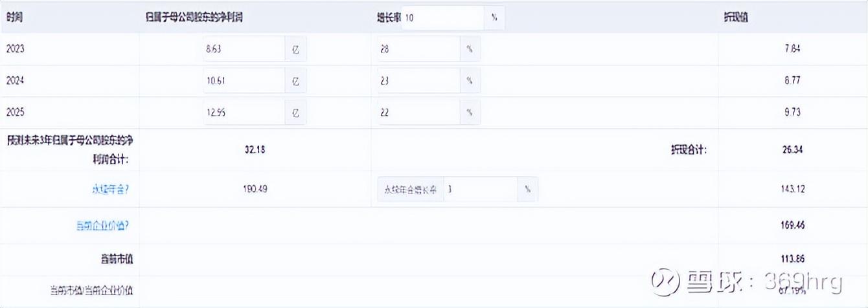Click the discount rate input in header

[442, 18]
